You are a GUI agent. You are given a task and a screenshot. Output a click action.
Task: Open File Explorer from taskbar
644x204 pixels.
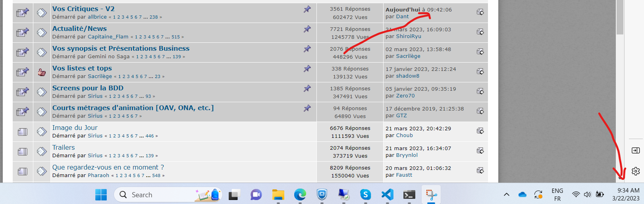tap(278, 194)
